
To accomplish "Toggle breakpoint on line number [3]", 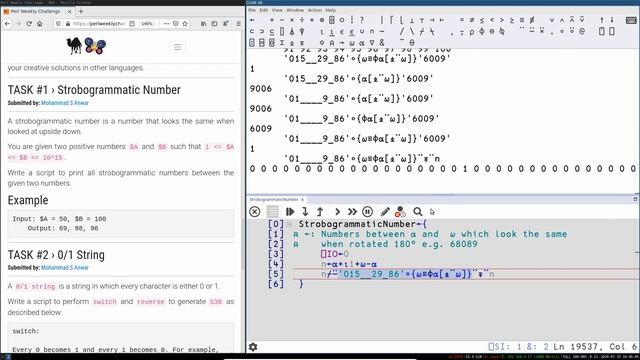I will click(x=276, y=254).
